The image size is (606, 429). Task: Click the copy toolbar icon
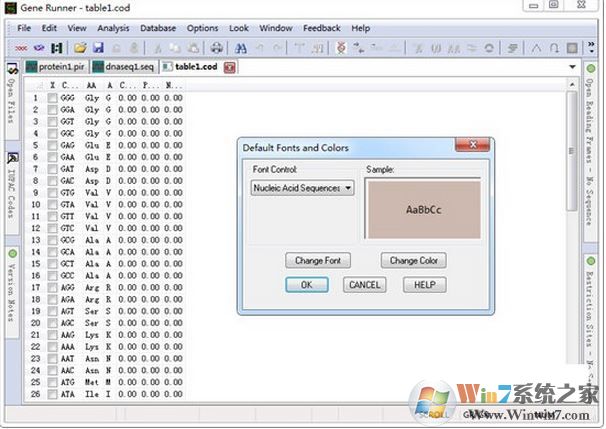click(175, 48)
